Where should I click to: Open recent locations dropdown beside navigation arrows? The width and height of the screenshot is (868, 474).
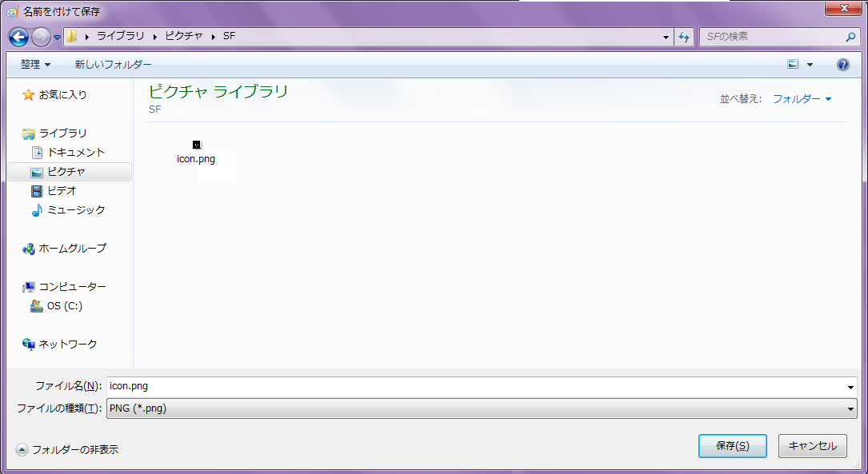[57, 37]
